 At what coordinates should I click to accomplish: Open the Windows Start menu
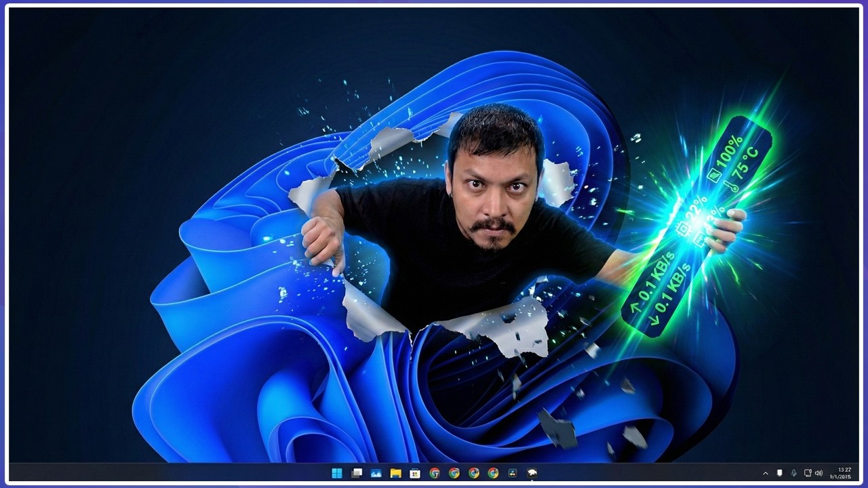pos(337,473)
